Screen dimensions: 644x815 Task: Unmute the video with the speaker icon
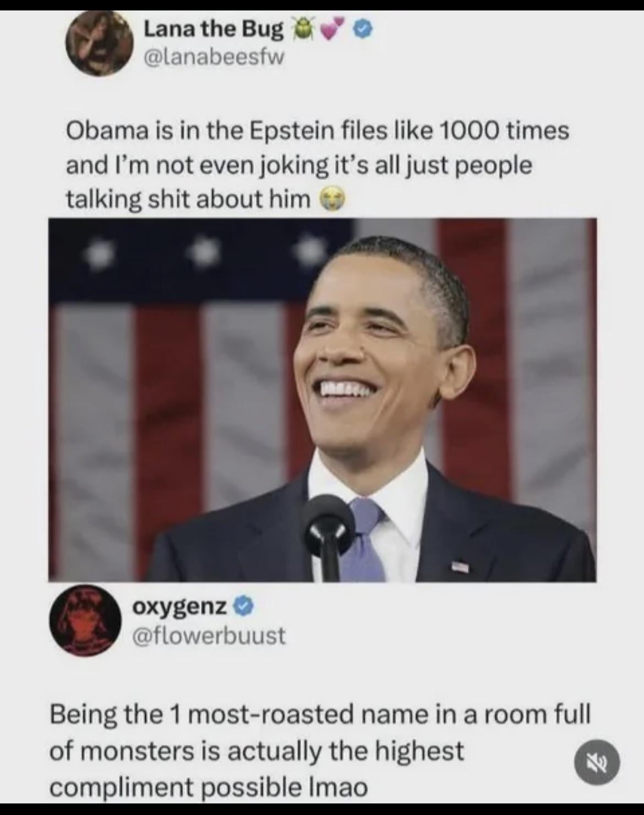(597, 763)
